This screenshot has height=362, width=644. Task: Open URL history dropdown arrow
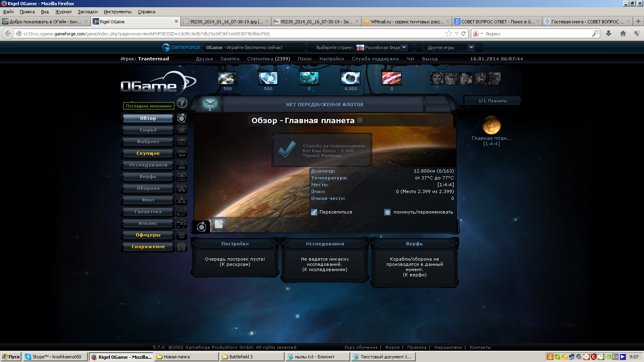click(x=456, y=33)
